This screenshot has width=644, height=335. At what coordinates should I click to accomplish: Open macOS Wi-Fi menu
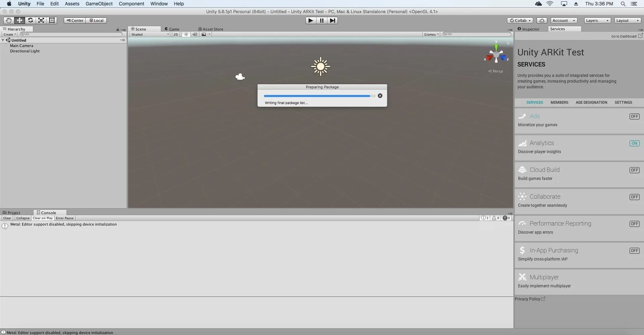click(x=550, y=4)
